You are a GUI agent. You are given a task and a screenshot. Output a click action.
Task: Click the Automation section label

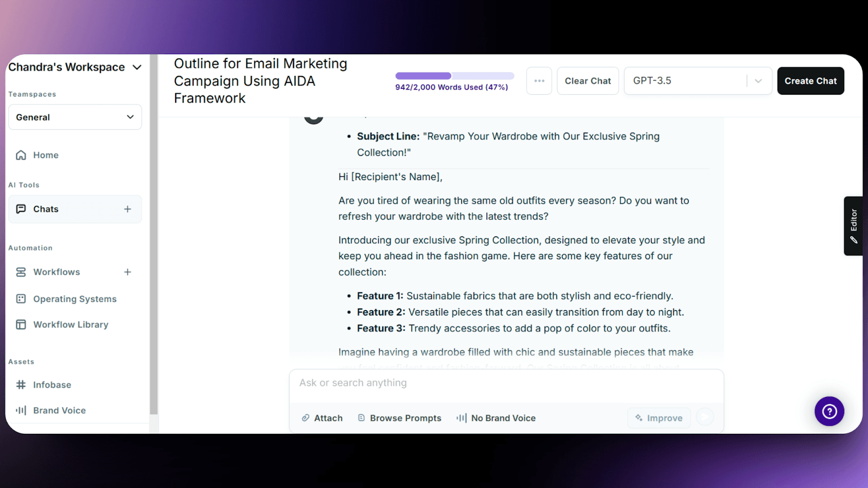pos(30,248)
